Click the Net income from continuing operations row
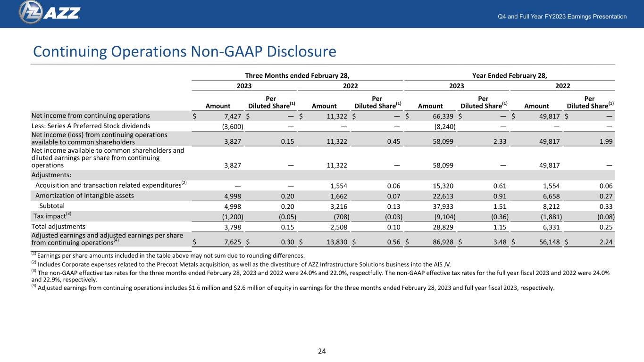The image size is (644, 362). coord(323,115)
